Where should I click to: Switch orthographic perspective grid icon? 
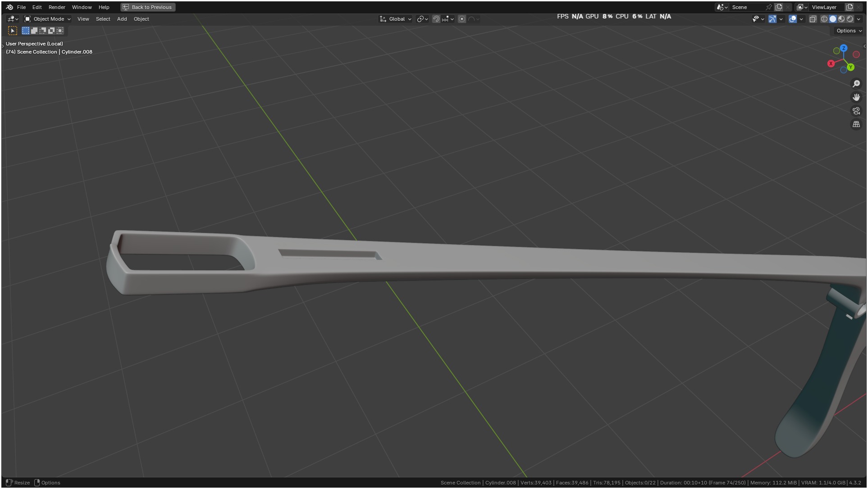point(856,124)
